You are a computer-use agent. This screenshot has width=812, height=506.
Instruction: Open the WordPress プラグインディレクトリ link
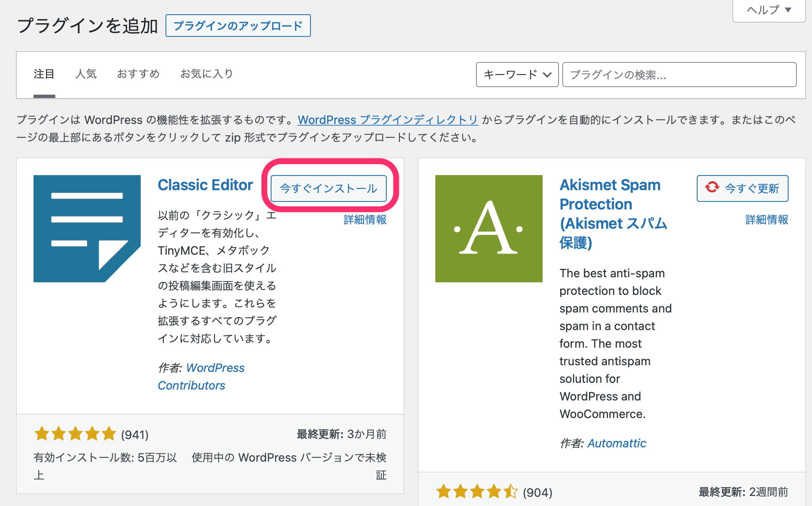[388, 120]
